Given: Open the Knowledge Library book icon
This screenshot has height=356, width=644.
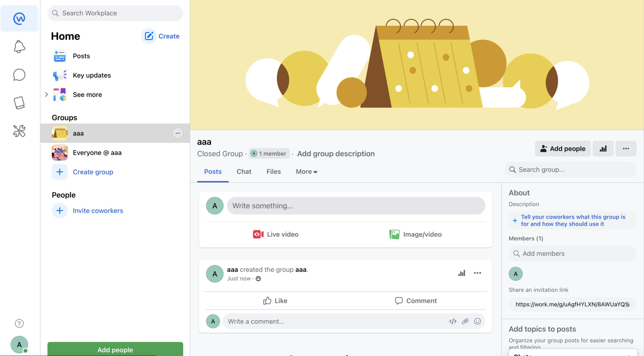Looking at the screenshot, I should (19, 103).
